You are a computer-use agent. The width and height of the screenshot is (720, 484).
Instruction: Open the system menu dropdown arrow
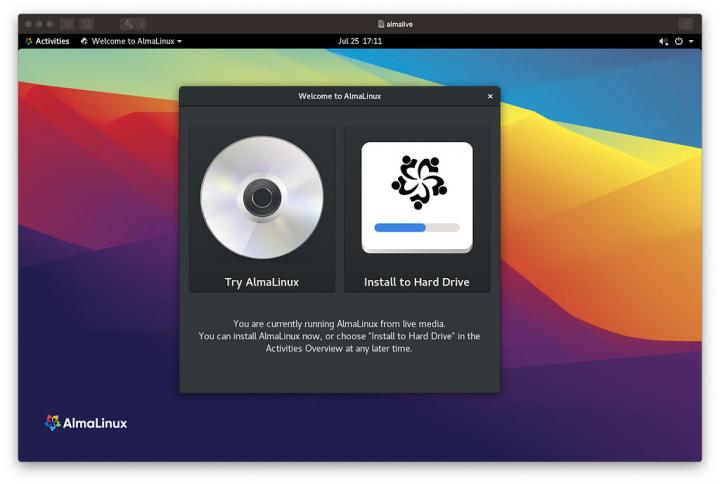pyautogui.click(x=691, y=41)
